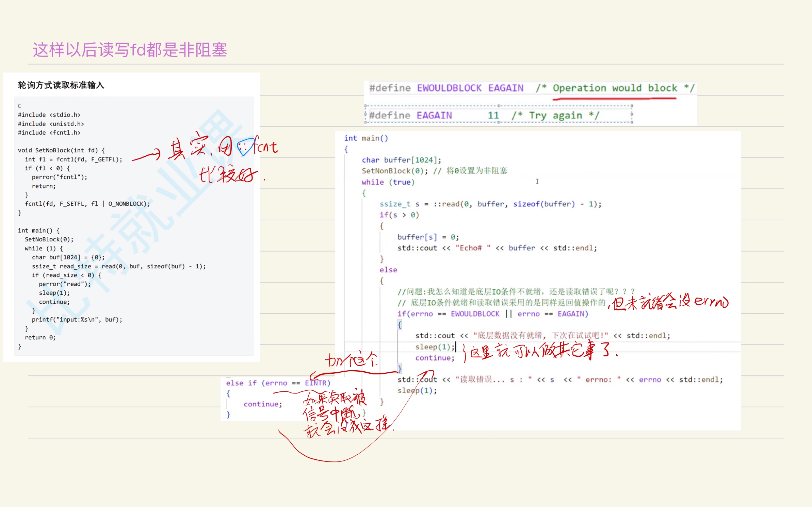The image size is (812, 507).
Task: Click the 'SetNonBlock(0);' line in main code
Action: [x=394, y=171]
